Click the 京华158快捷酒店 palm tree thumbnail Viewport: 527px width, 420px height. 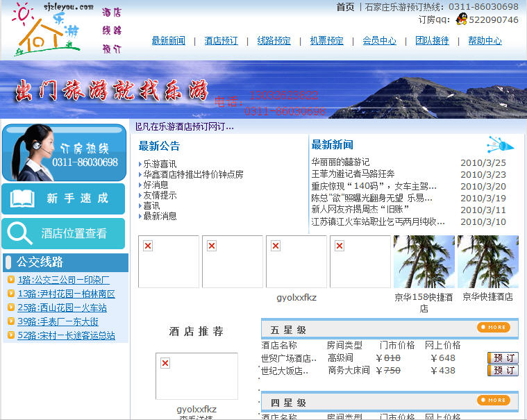[424, 262]
